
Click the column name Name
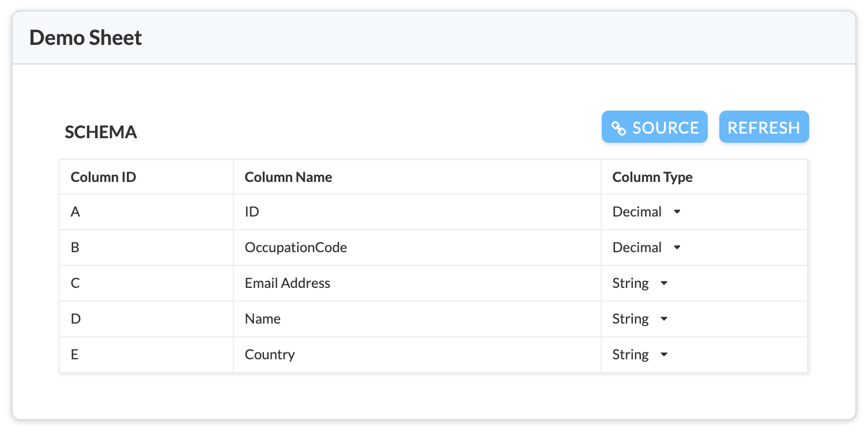[262, 319]
